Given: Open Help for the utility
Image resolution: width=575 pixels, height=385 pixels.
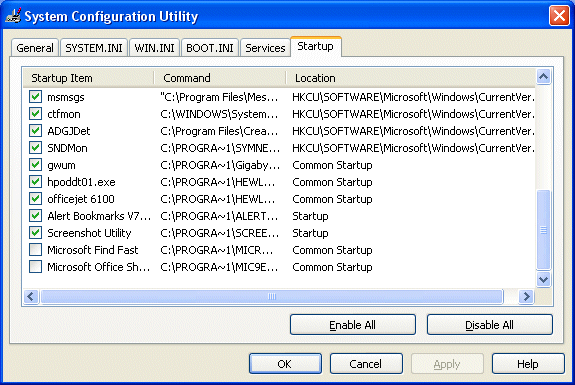Looking at the screenshot, I should pyautogui.click(x=528, y=364).
